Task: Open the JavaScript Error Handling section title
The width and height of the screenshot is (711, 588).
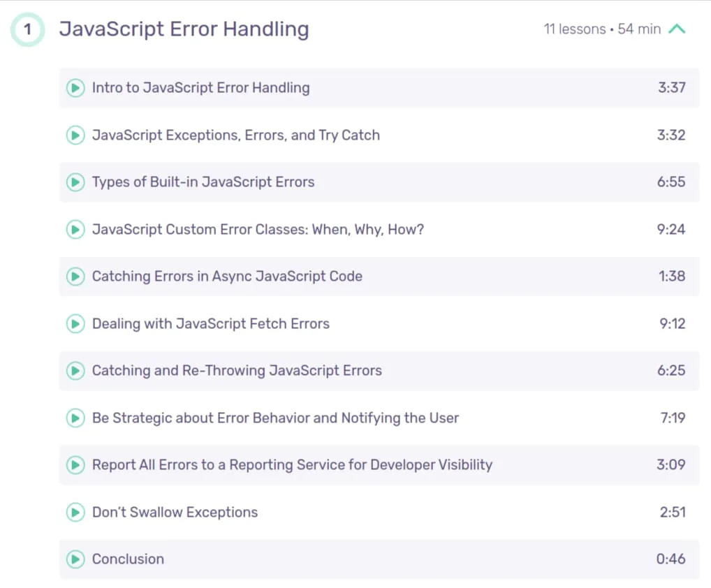Action: pos(184,29)
